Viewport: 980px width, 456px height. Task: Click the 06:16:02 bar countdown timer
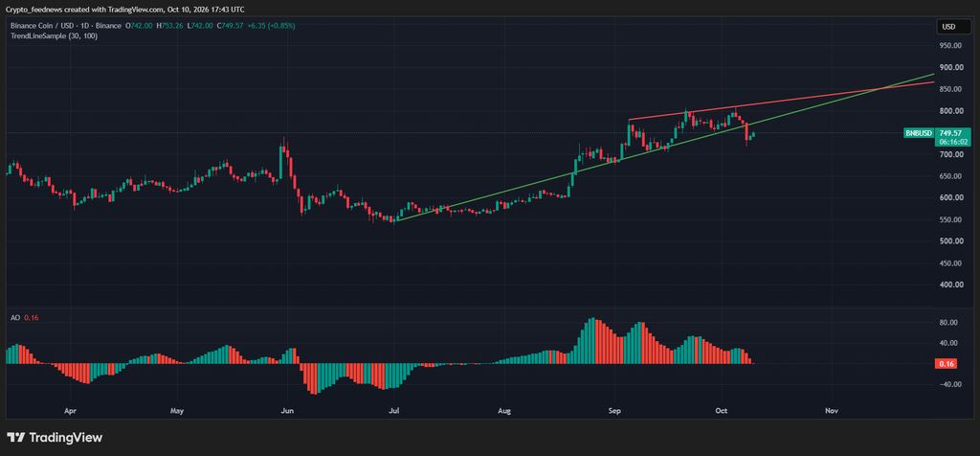[953, 142]
